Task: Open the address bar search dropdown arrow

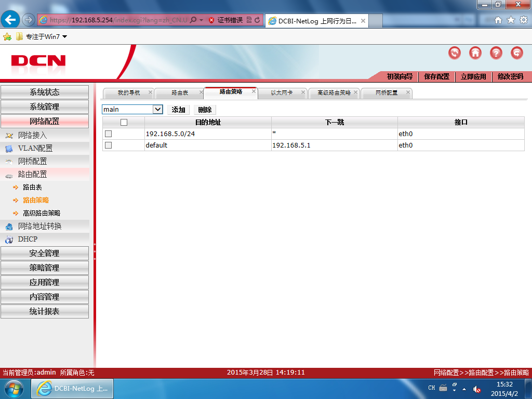Action: [201, 20]
